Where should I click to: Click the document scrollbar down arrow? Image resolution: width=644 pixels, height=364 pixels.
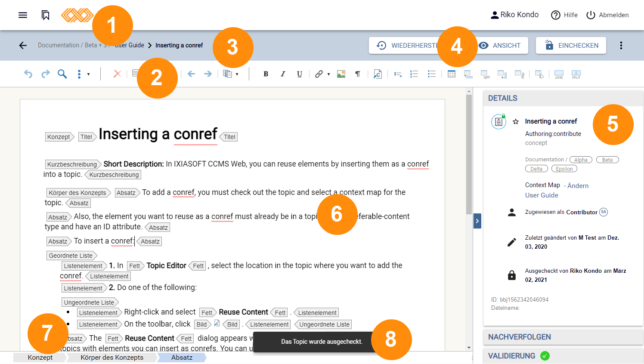pyautogui.click(x=469, y=348)
